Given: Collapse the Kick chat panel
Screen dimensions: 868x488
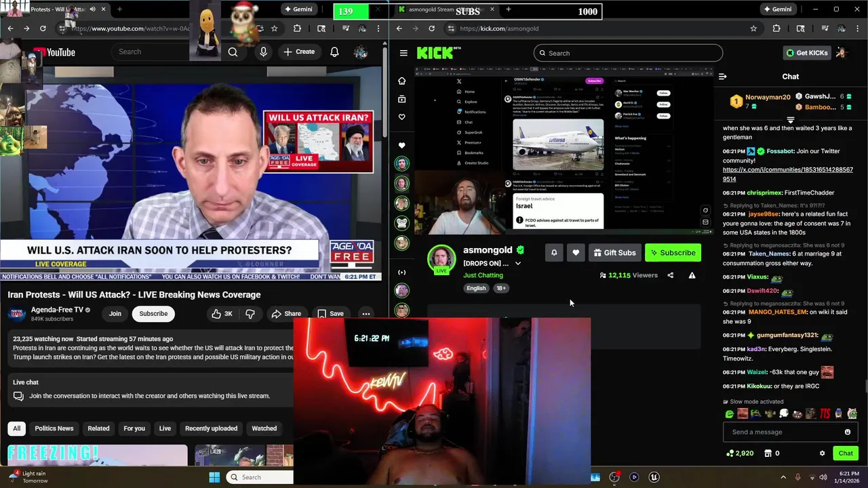Looking at the screenshot, I should (723, 77).
